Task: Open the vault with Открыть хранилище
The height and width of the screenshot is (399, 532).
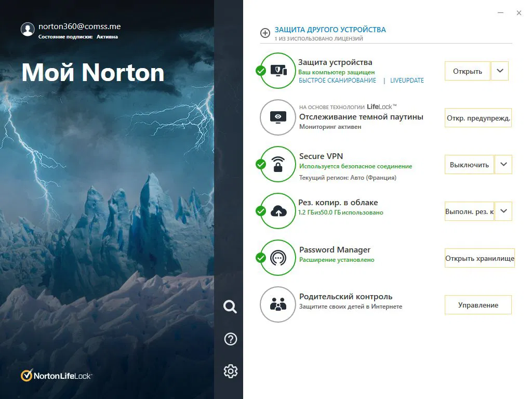Action: (x=479, y=258)
